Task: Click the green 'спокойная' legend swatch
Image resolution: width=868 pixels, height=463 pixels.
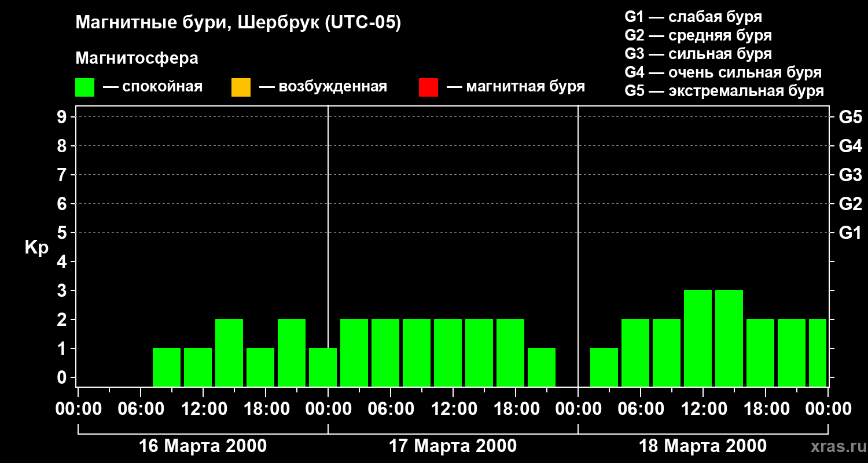Action: tap(84, 87)
